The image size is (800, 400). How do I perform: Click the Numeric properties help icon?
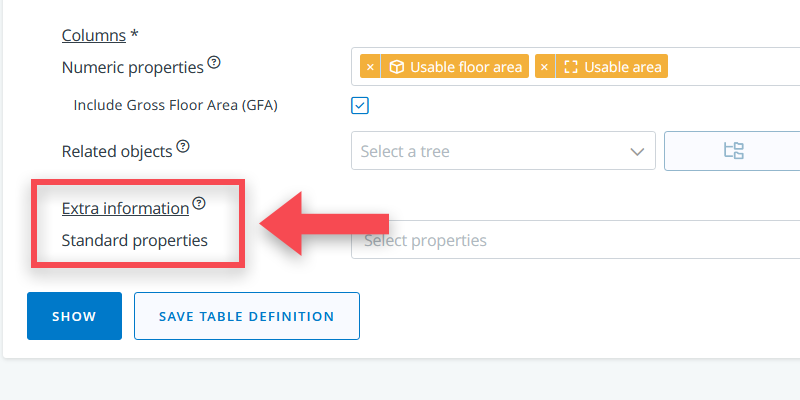click(x=214, y=63)
